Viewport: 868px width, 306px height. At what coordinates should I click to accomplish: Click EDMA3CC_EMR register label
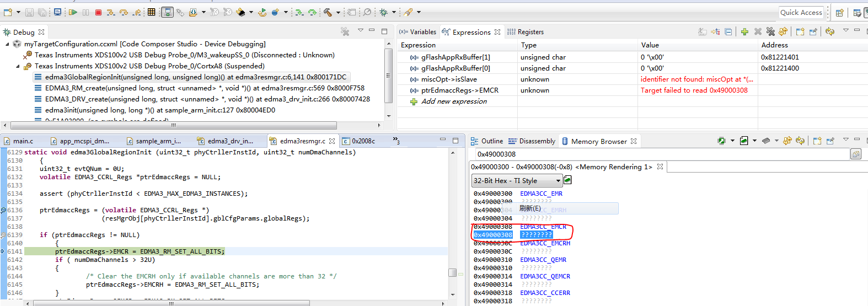pos(541,194)
